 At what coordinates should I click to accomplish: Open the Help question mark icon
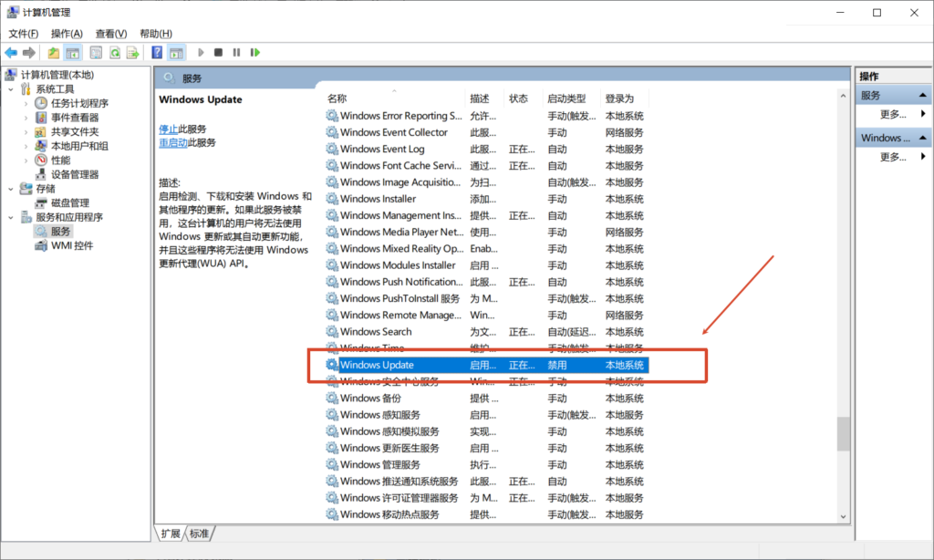click(157, 53)
